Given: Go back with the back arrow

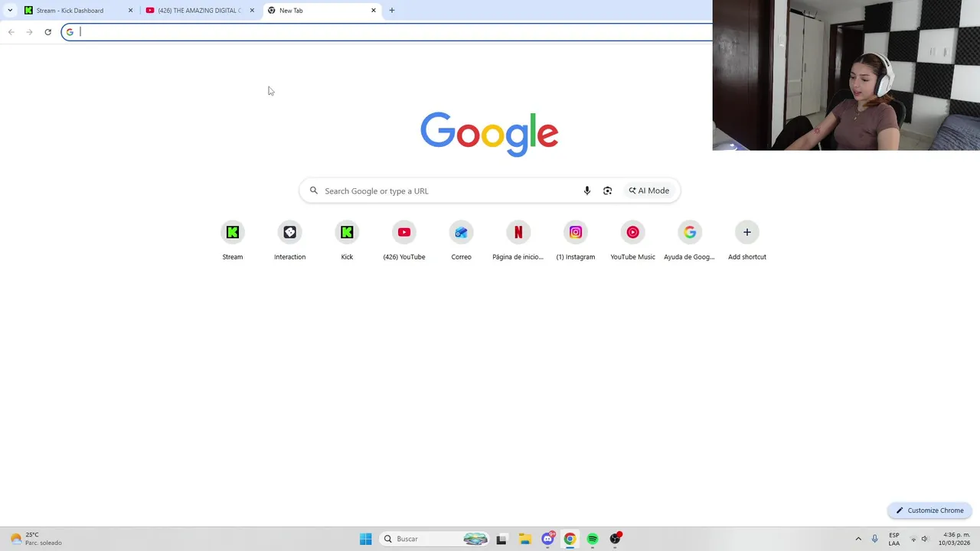Looking at the screenshot, I should [x=11, y=31].
